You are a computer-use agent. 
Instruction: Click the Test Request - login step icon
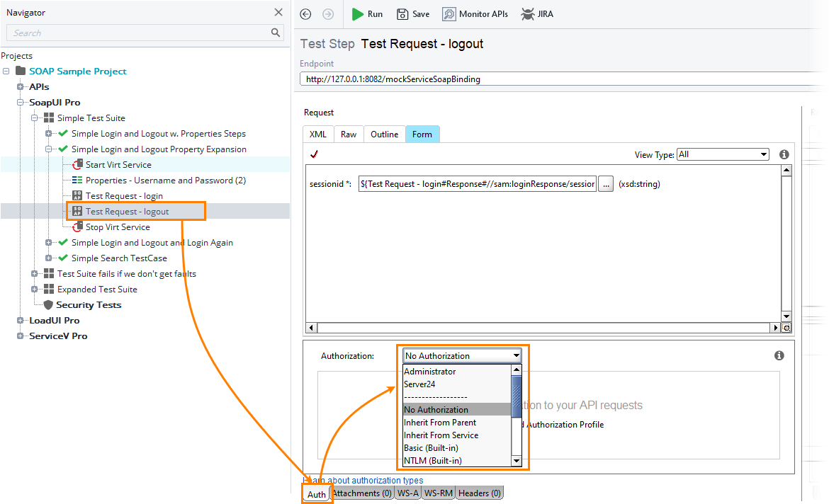point(77,195)
